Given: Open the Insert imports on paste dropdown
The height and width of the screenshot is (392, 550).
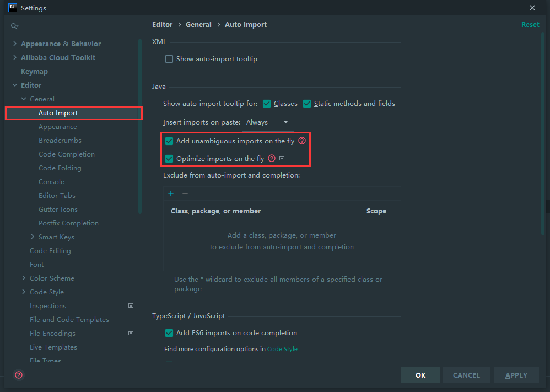Looking at the screenshot, I should (267, 122).
